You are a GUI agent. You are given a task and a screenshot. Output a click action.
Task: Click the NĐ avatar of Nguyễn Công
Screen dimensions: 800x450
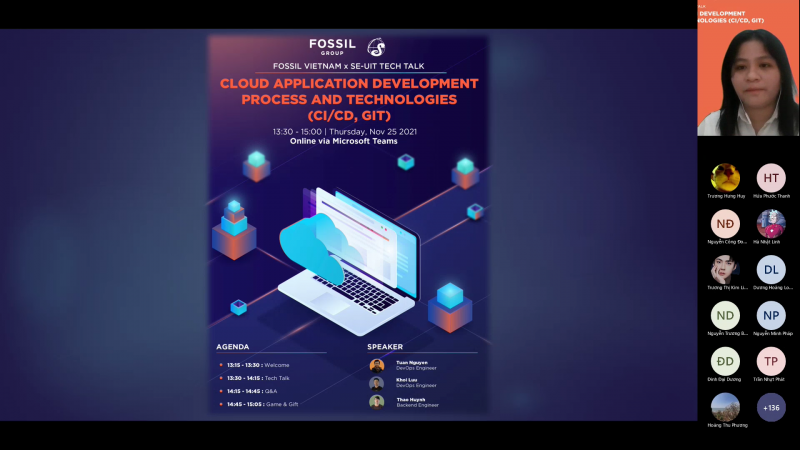pyautogui.click(x=725, y=224)
